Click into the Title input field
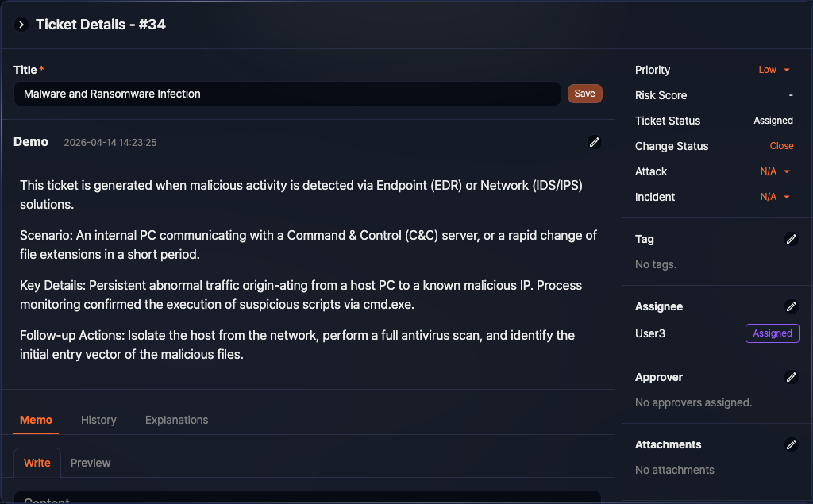This screenshot has height=504, width=813. point(286,94)
